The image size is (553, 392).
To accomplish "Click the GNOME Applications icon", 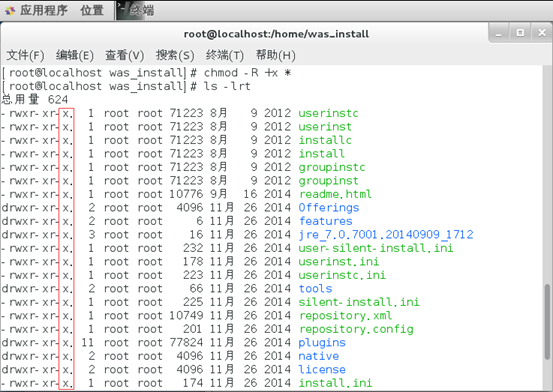I will [10, 11].
